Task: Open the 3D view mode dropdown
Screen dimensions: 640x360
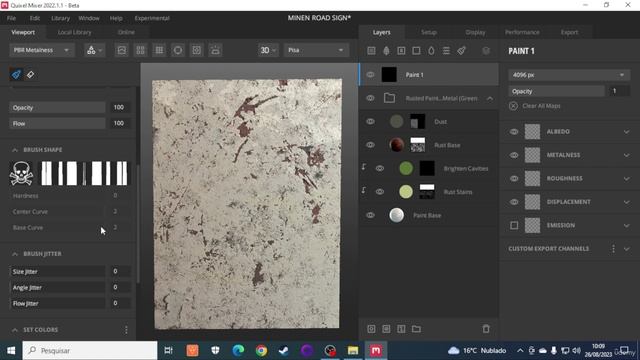Action: coord(268,50)
